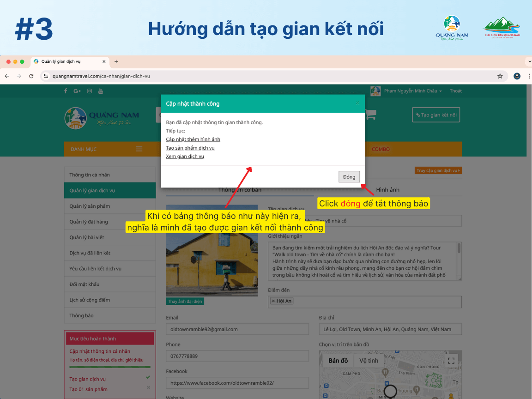Click the Instagram icon in header
Viewport: 532px width, 399px height.
[x=90, y=91]
